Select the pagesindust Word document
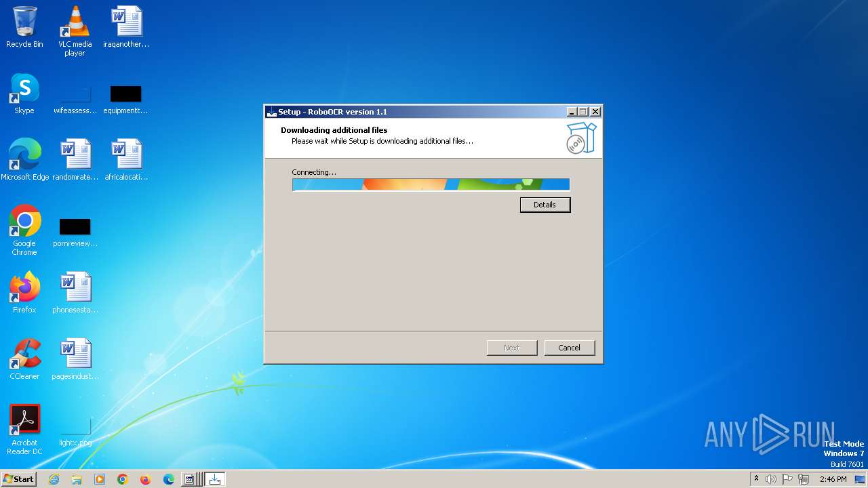The image size is (868, 488). [x=75, y=359]
